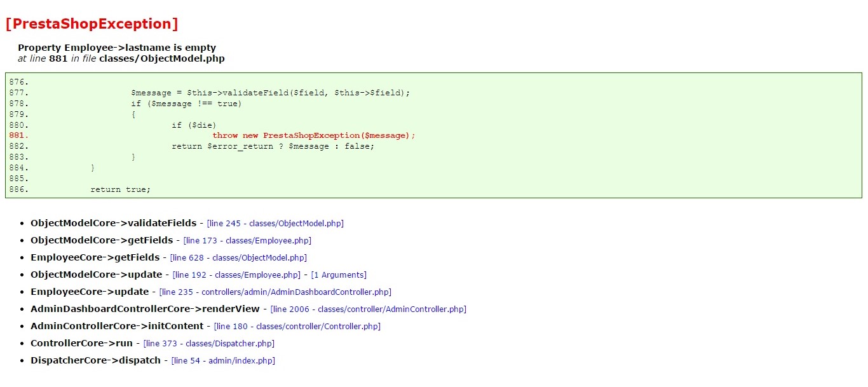The width and height of the screenshot is (868, 387).
Task: Click code line 886 'return true;'
Action: (121, 189)
